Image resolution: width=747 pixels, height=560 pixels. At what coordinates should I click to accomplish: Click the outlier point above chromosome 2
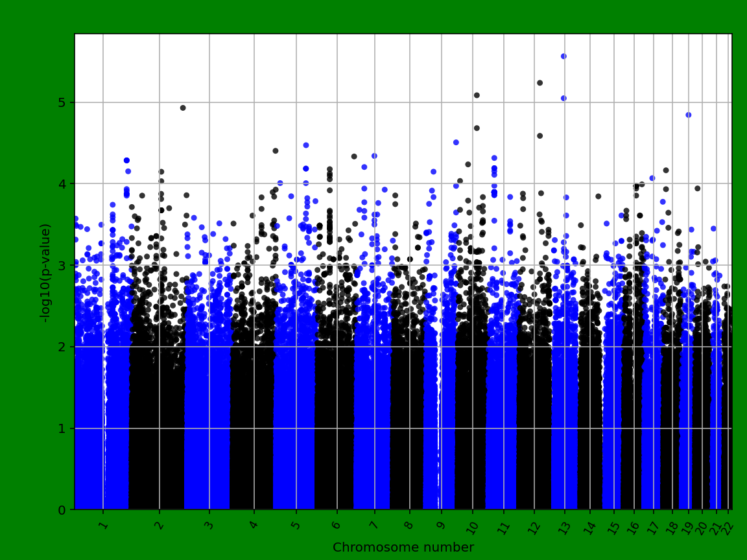click(183, 108)
